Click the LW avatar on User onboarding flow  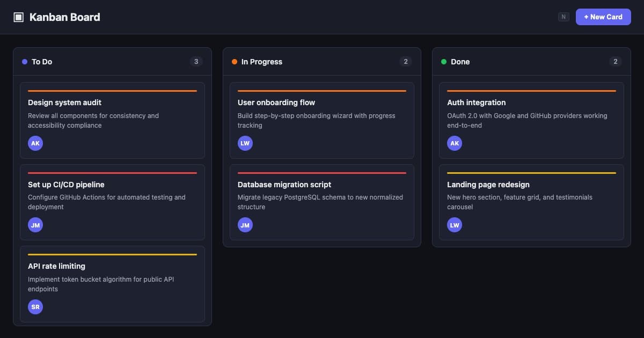click(245, 143)
